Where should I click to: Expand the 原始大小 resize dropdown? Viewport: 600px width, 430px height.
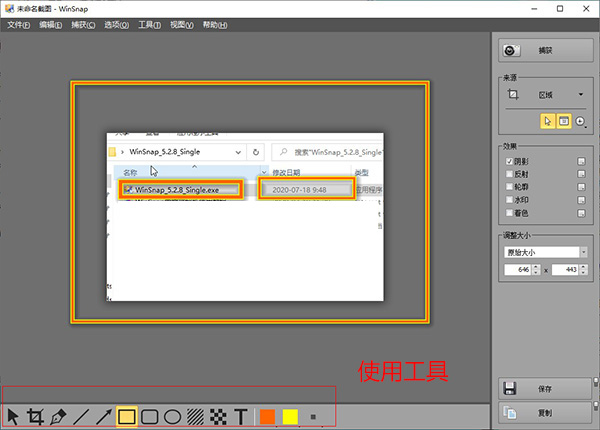546,252
